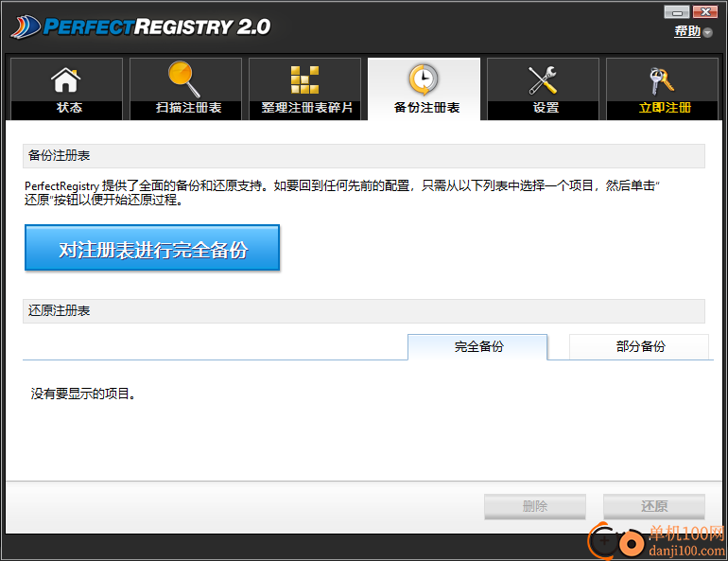Click the PerfectRegistry 2.0 title text
Image resolution: width=728 pixels, height=561 pixels.
[x=156, y=26]
